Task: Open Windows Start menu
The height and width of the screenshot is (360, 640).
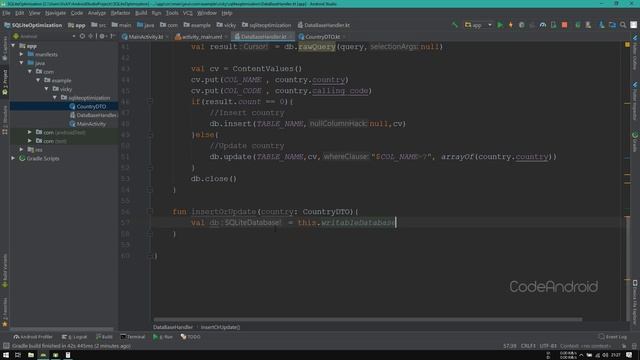Action: point(6,355)
